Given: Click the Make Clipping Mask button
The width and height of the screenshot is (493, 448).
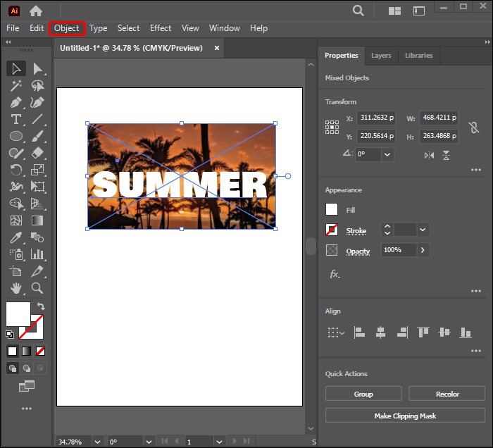Looking at the screenshot, I should pyautogui.click(x=405, y=416).
